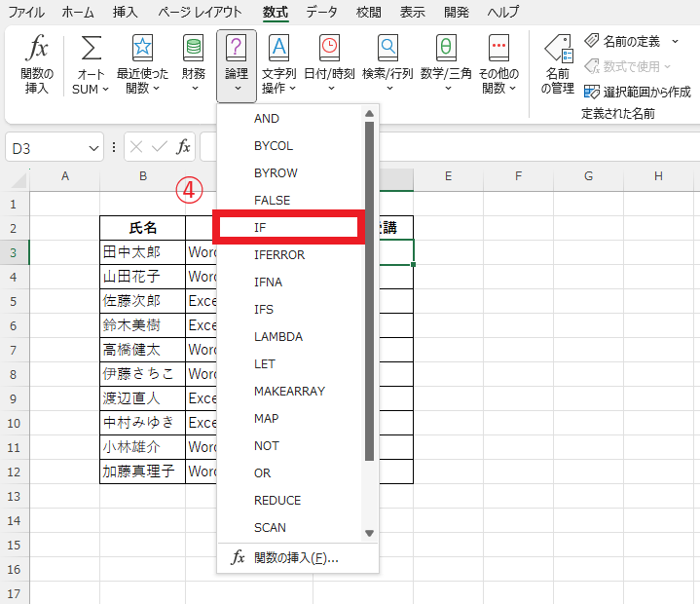Choose MAKEARRAY from the function list
The height and width of the screenshot is (604, 700).
click(291, 391)
